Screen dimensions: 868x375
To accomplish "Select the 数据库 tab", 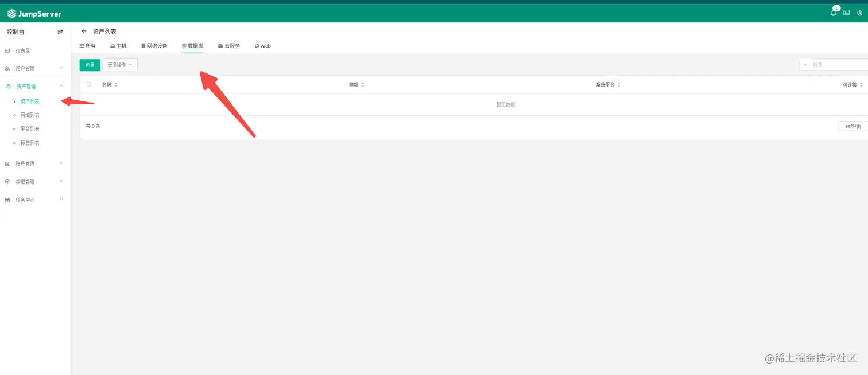I will point(192,46).
